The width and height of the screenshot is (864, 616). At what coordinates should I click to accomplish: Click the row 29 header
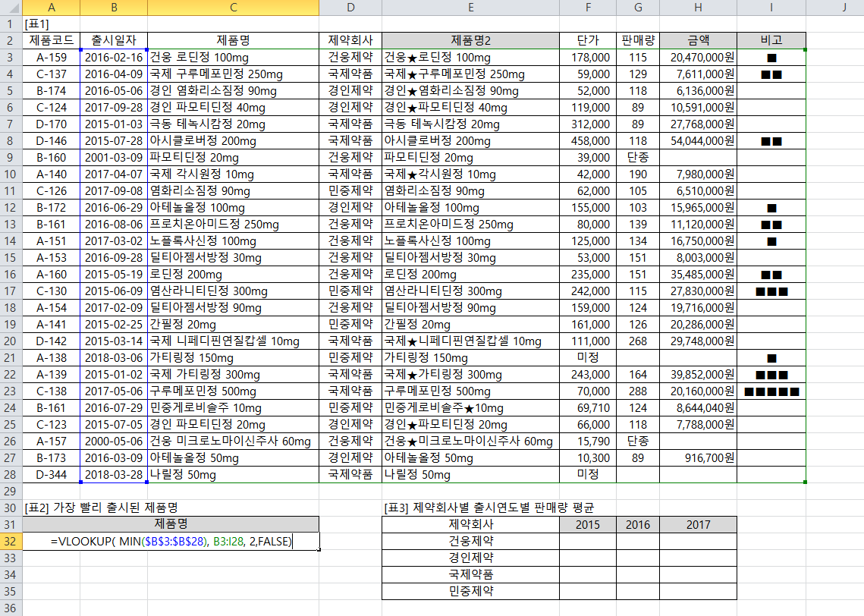[x=11, y=491]
